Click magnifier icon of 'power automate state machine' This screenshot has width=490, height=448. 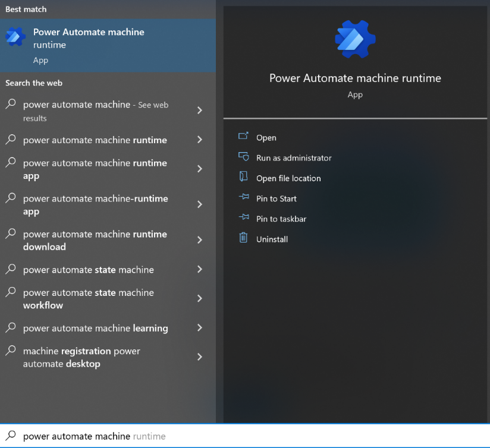click(x=11, y=269)
